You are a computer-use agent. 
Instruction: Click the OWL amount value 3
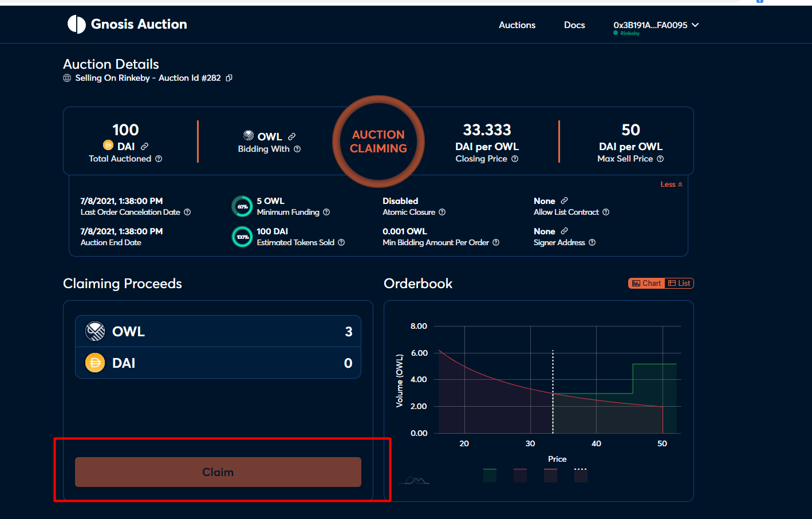click(349, 332)
